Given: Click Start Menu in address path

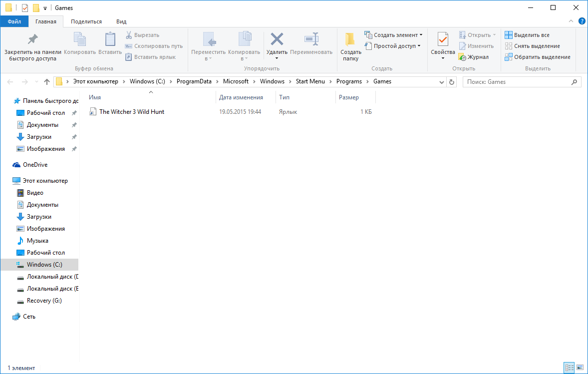Looking at the screenshot, I should 310,81.
